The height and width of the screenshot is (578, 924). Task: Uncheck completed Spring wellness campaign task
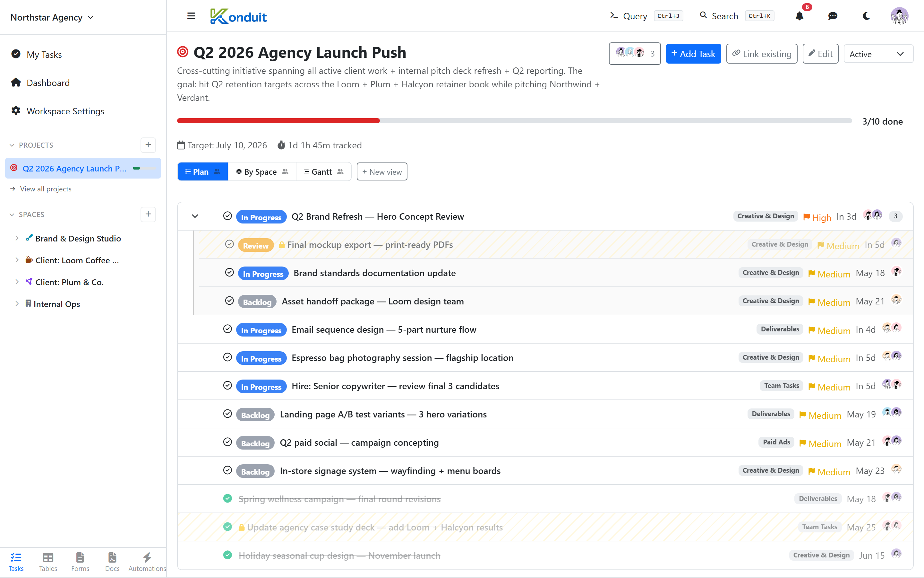point(227,498)
